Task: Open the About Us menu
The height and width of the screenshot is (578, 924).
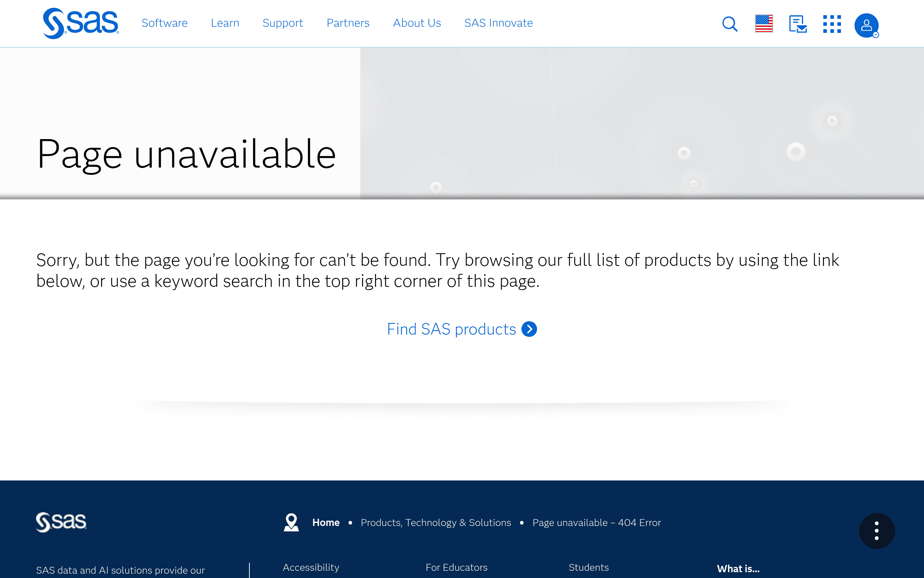Action: [x=417, y=23]
